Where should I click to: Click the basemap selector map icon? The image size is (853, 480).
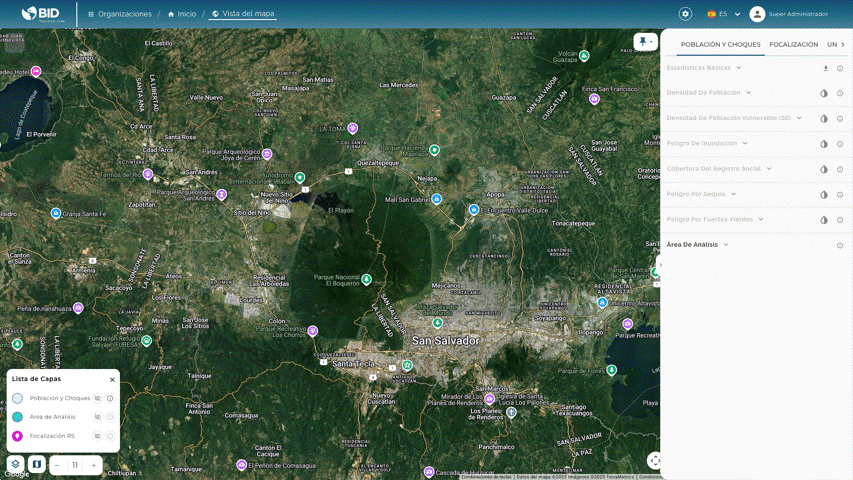point(36,464)
